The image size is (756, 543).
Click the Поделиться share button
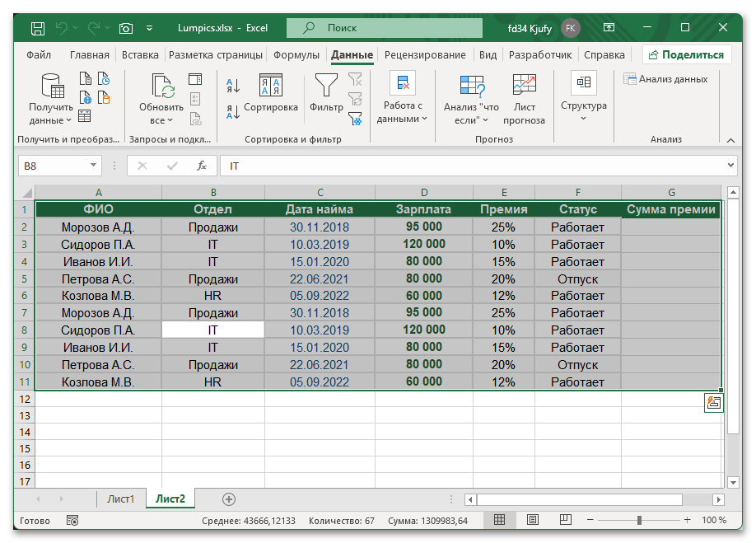pyautogui.click(x=687, y=55)
